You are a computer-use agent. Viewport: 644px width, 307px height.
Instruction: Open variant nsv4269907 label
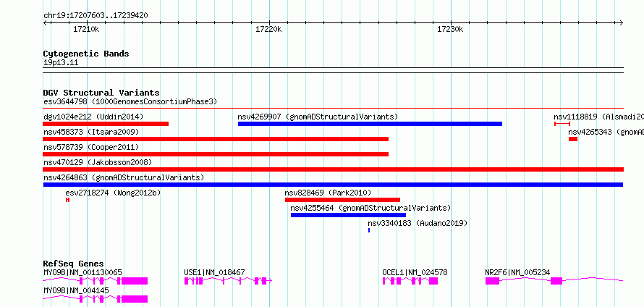click(318, 117)
